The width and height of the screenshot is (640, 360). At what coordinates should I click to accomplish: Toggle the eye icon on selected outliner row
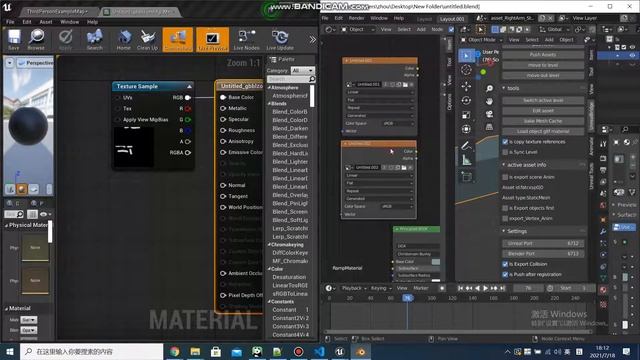coord(632,56)
